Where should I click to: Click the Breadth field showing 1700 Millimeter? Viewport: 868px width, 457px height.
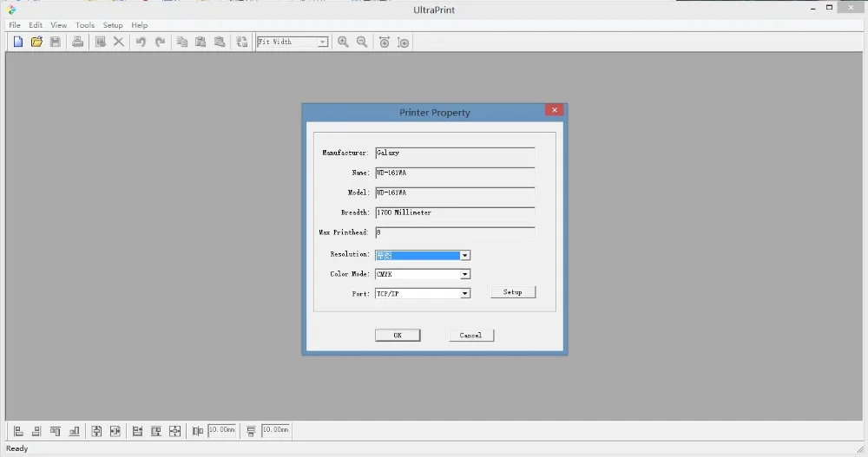pyautogui.click(x=455, y=212)
